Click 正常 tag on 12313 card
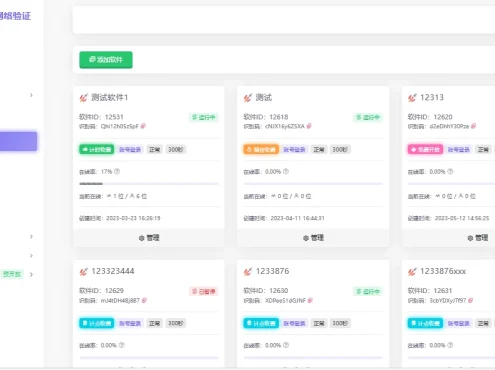 [x=483, y=150]
